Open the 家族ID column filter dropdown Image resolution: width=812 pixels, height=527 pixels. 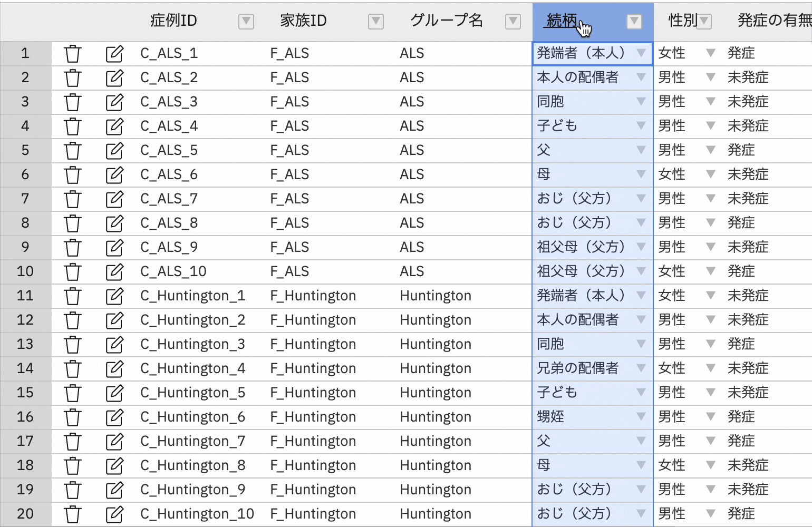click(375, 21)
